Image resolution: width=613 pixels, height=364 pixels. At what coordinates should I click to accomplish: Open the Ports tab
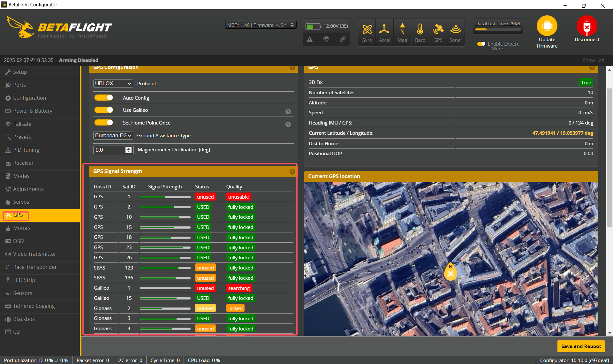click(40, 85)
